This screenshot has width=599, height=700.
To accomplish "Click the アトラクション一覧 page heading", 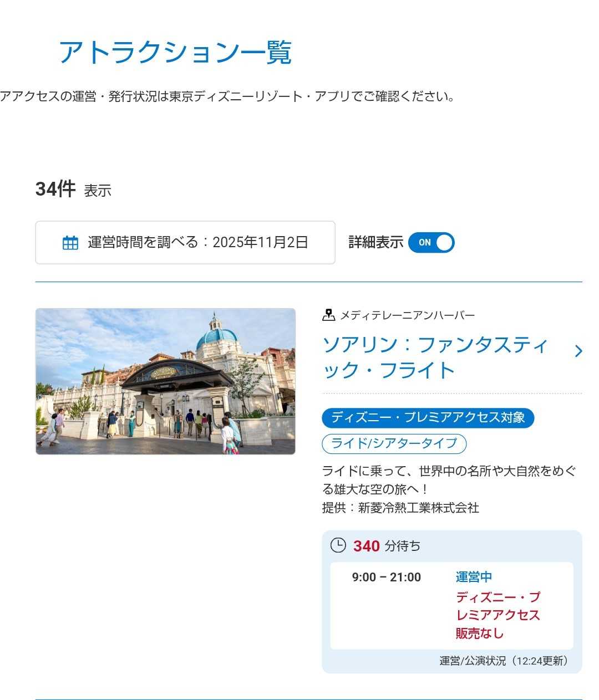I will coord(175,53).
